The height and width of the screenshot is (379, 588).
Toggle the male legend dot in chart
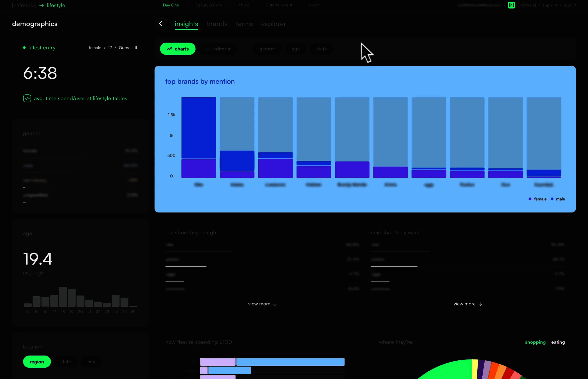[x=552, y=199]
